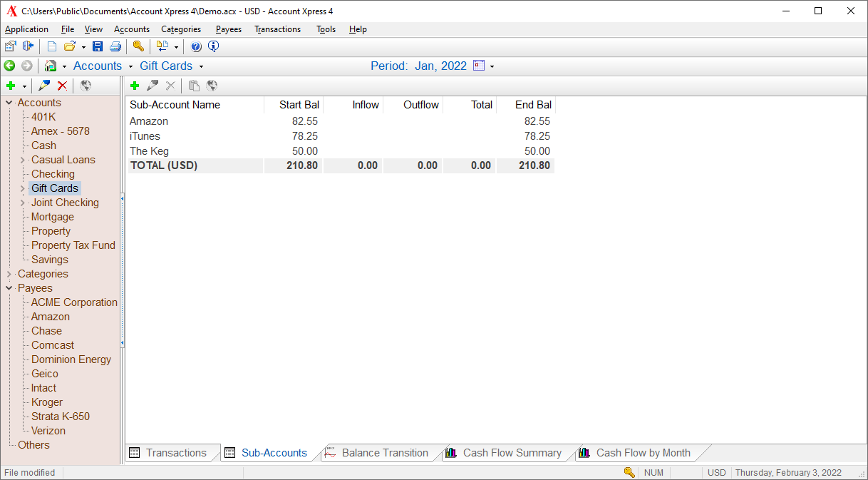The height and width of the screenshot is (480, 868).
Task: Expand the Casual Loans tree node
Action: point(23,160)
